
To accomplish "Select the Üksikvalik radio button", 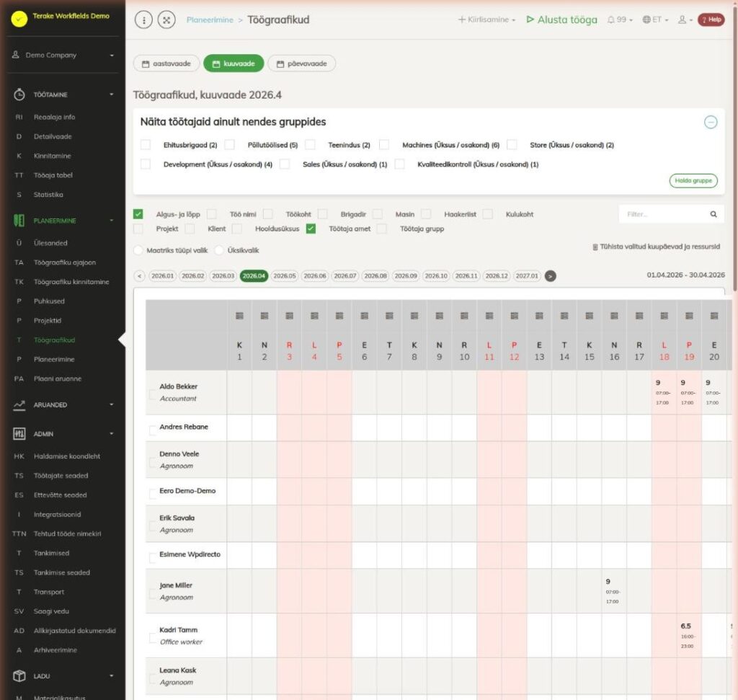I will click(219, 250).
